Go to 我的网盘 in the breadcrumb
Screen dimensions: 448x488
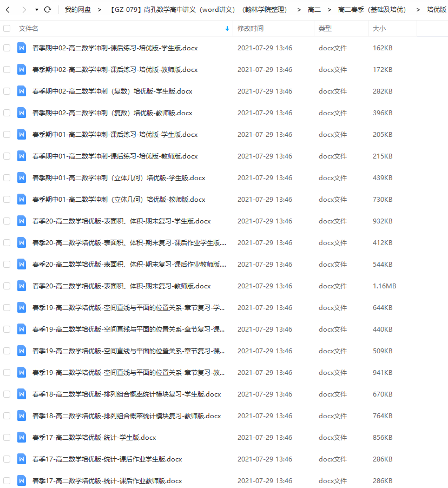click(77, 10)
